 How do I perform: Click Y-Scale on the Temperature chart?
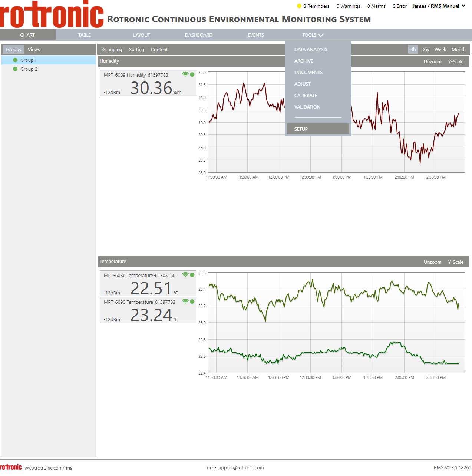[x=456, y=262]
